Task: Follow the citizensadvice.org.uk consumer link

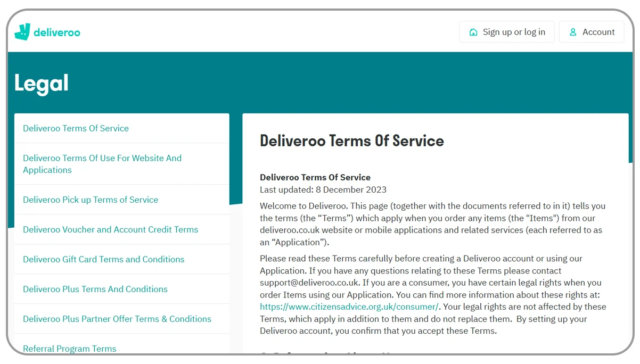Action: [x=349, y=307]
